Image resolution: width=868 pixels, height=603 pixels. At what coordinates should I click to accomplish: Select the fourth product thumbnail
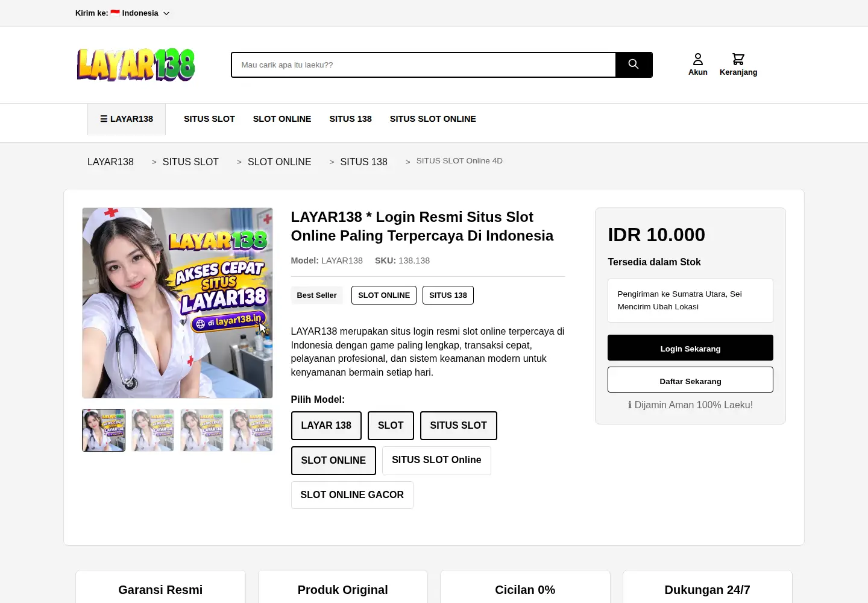(251, 430)
